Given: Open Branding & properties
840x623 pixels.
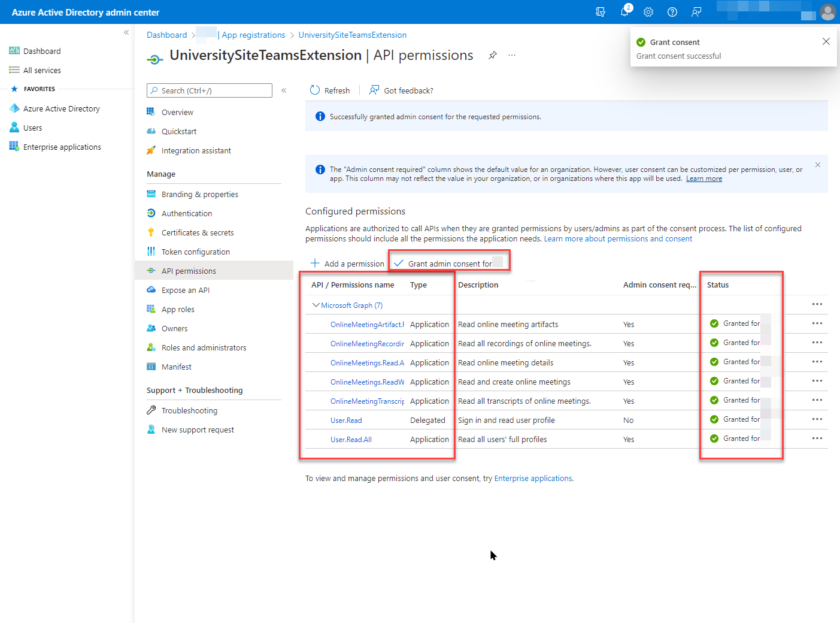Looking at the screenshot, I should click(x=193, y=194).
